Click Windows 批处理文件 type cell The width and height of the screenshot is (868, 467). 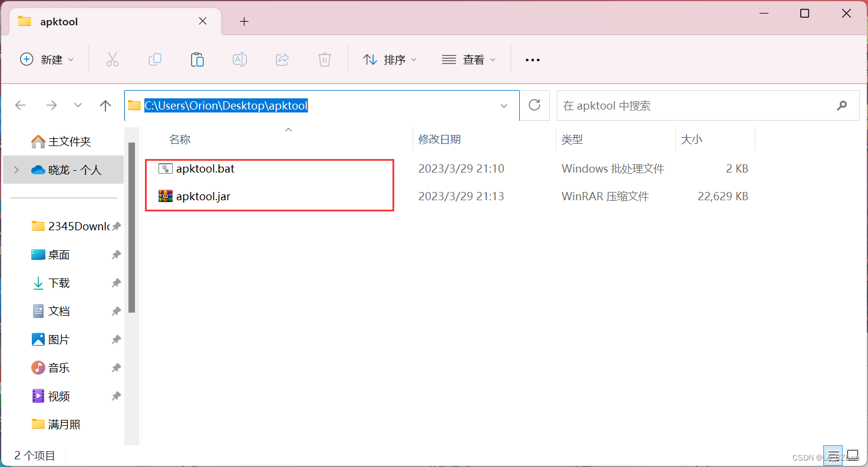pyautogui.click(x=613, y=168)
